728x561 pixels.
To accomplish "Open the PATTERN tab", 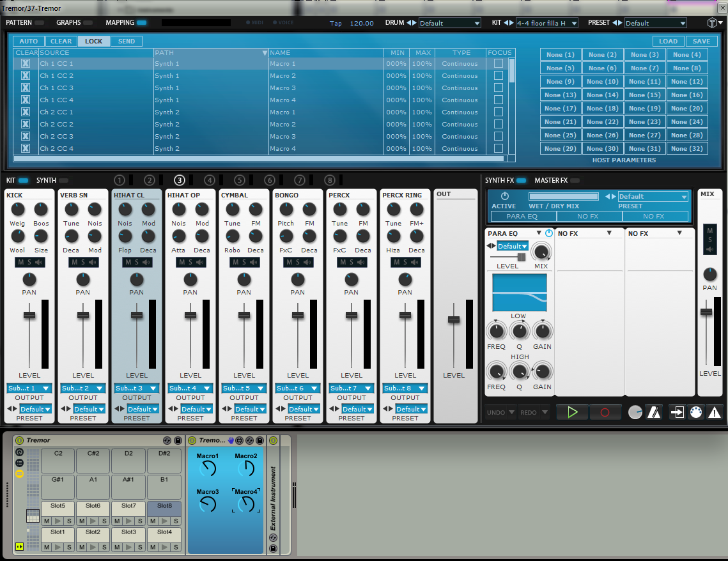I will click(x=19, y=22).
